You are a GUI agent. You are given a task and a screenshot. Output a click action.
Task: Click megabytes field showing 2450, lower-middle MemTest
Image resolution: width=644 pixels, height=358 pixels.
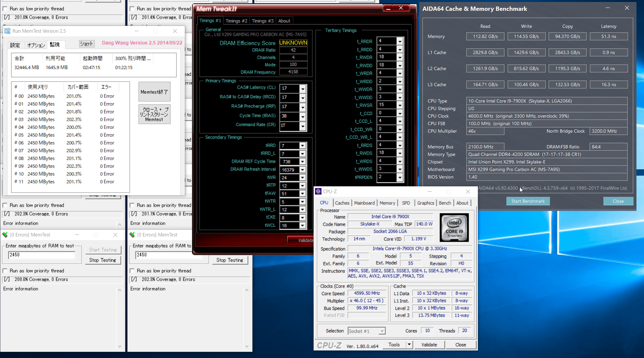(x=169, y=255)
